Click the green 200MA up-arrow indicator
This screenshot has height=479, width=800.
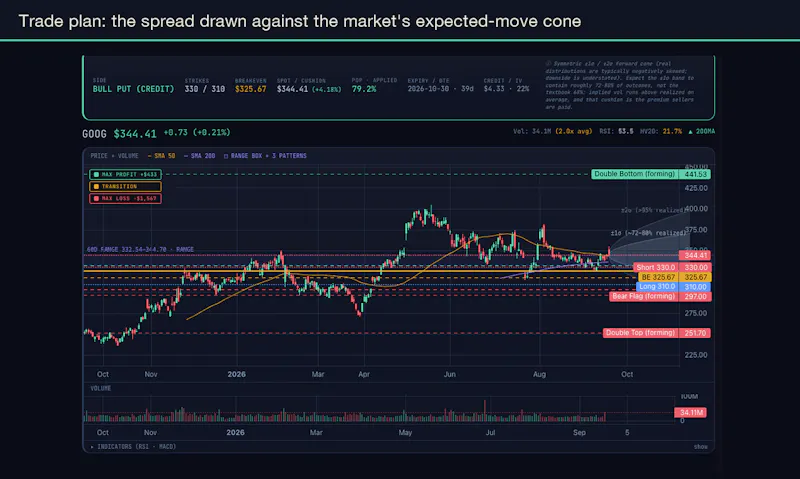(x=690, y=132)
